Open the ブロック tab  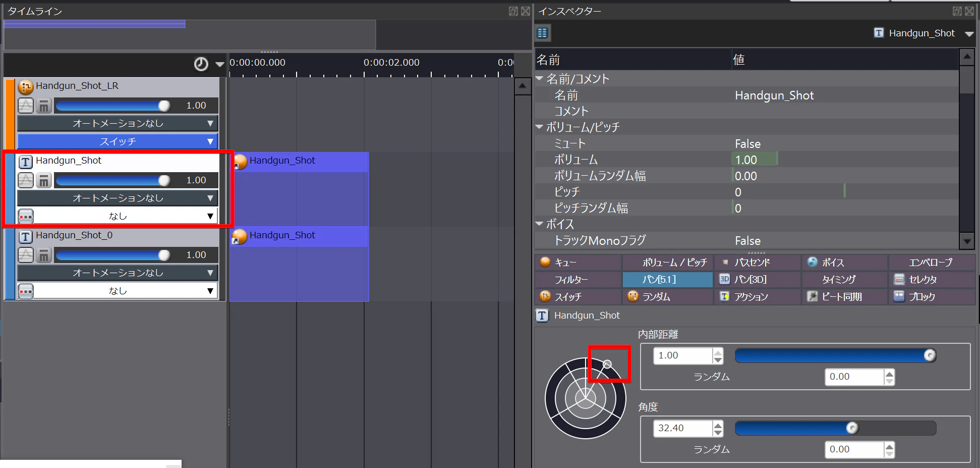(x=932, y=297)
